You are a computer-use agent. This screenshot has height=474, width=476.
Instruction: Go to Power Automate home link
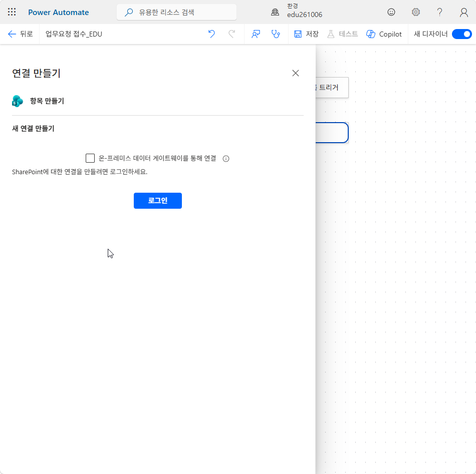[58, 13]
